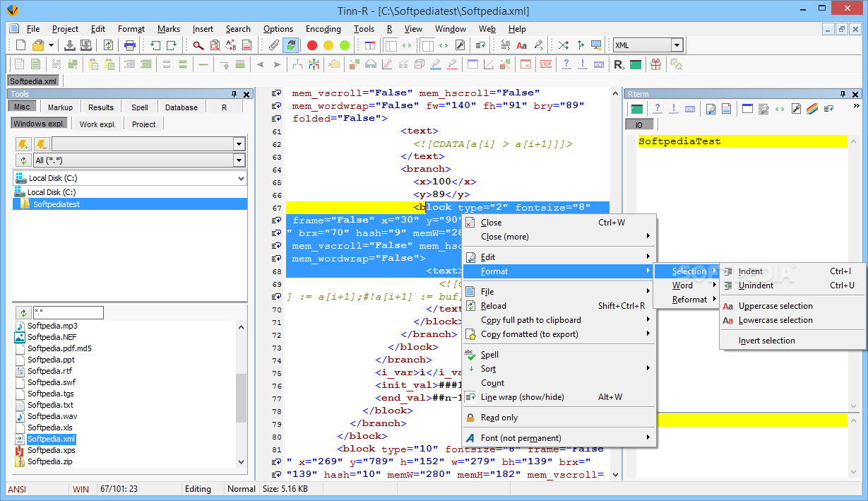This screenshot has height=501, width=868.
Task: Click the rainbow color icon in Rterm toolbar
Action: pyautogui.click(x=813, y=109)
